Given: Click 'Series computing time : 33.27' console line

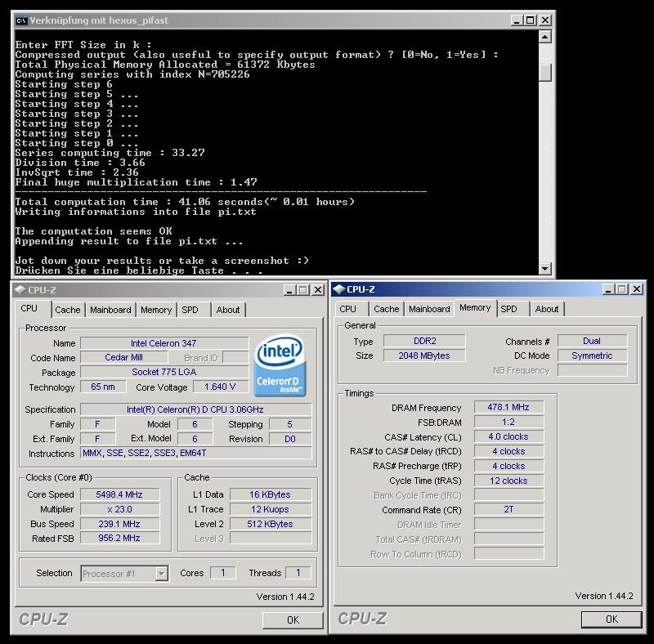Looking at the screenshot, I should coord(110,153).
